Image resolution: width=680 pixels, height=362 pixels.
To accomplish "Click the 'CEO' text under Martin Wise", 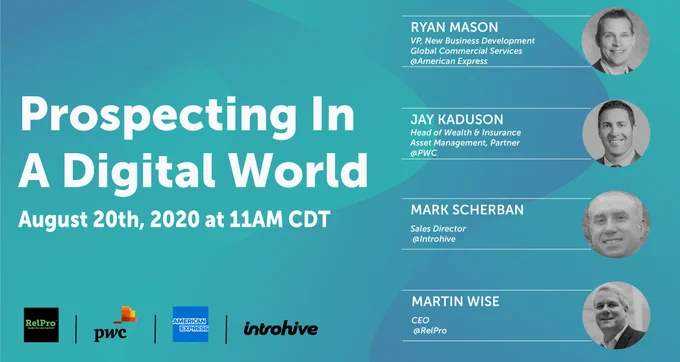I will tap(420, 320).
